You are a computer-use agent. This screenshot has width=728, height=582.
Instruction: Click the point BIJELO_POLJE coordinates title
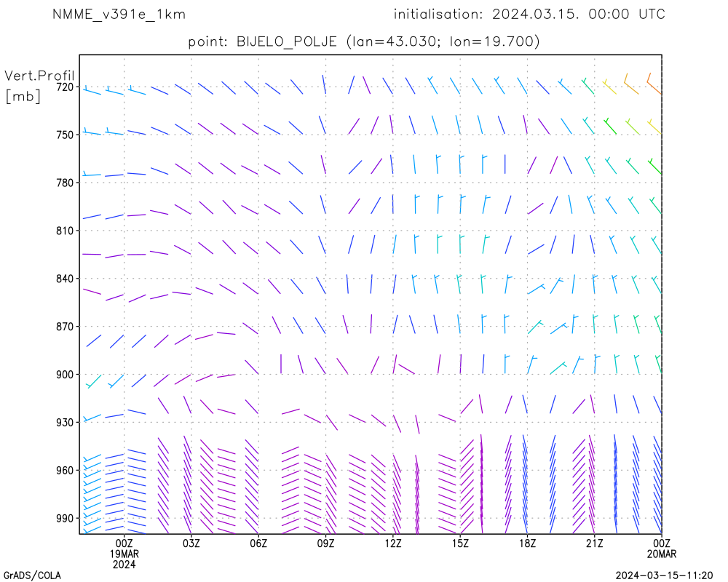click(x=364, y=41)
